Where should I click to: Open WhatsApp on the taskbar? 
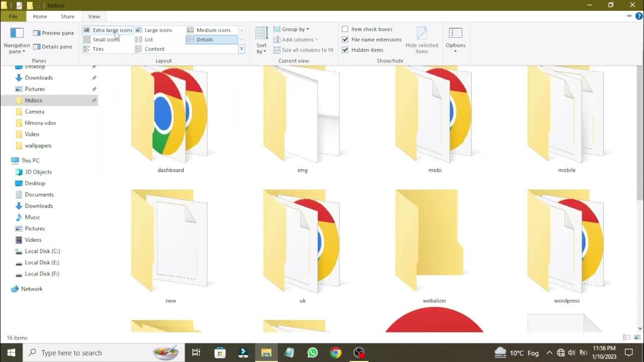pos(312,352)
